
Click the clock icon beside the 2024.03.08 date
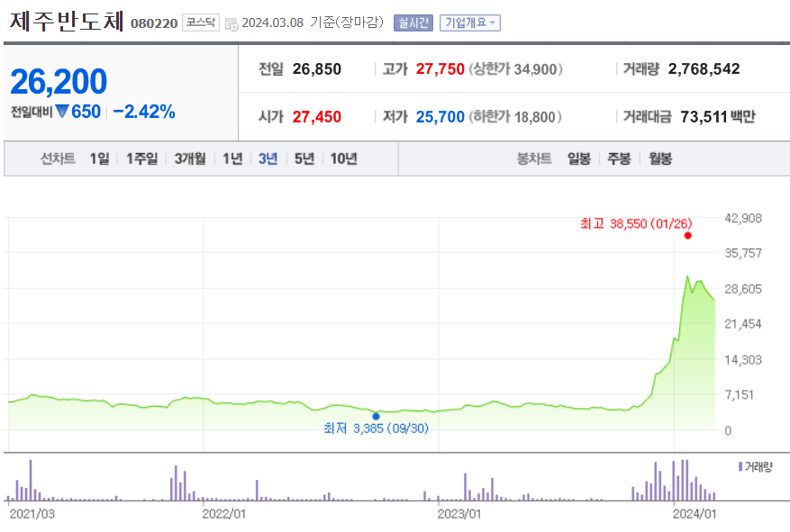231,22
